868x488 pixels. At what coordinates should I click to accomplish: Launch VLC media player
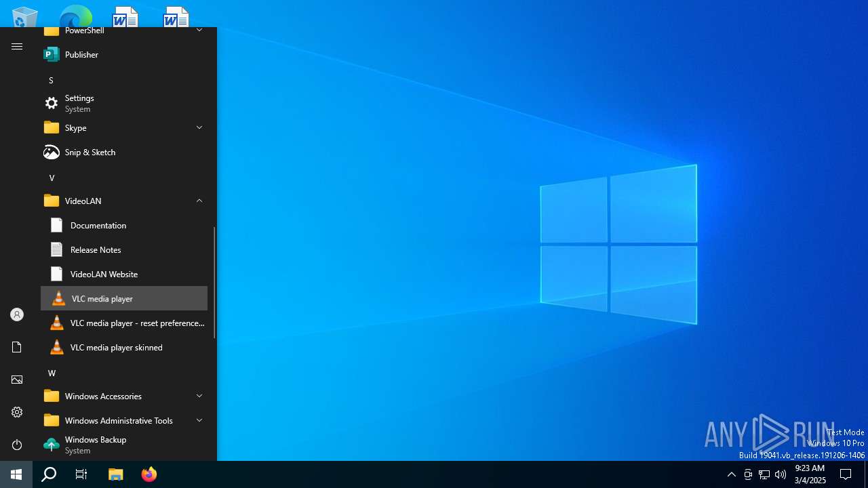click(x=124, y=298)
